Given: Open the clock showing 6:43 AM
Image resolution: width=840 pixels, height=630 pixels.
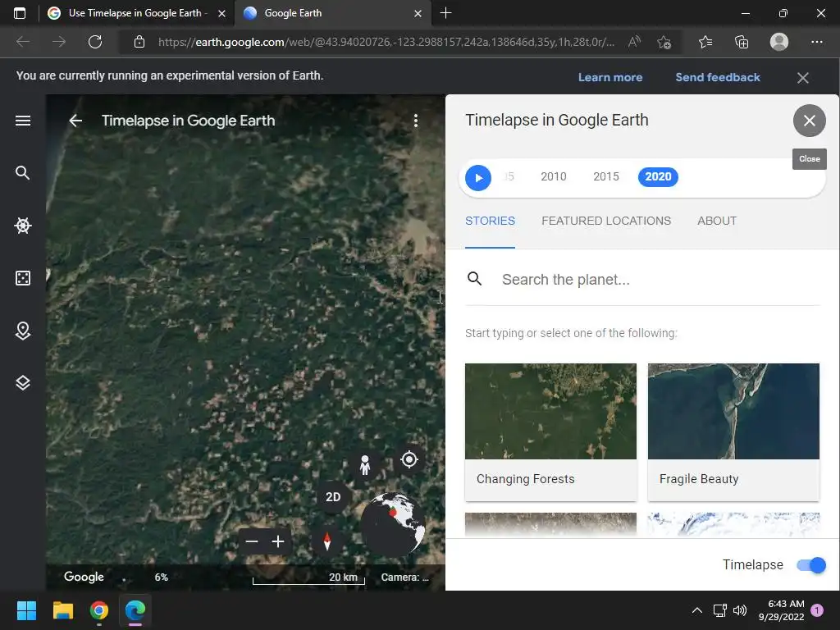Looking at the screenshot, I should tap(781, 610).
